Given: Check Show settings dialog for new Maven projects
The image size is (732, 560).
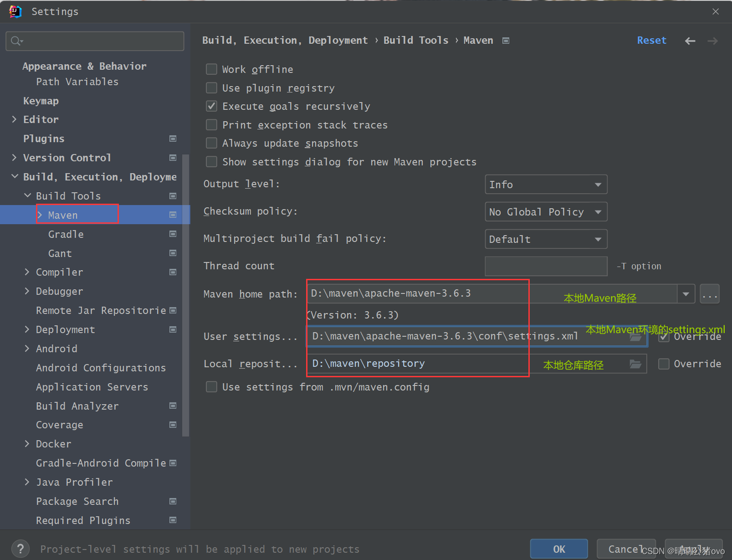Looking at the screenshot, I should coord(211,162).
